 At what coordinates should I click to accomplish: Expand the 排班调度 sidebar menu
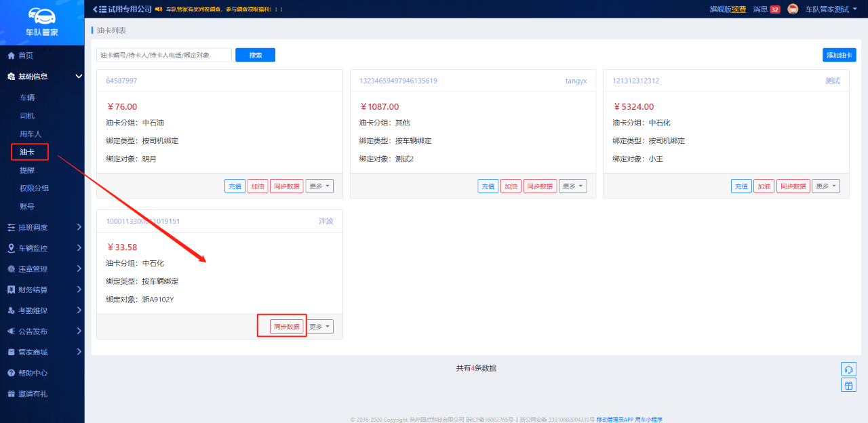42,227
